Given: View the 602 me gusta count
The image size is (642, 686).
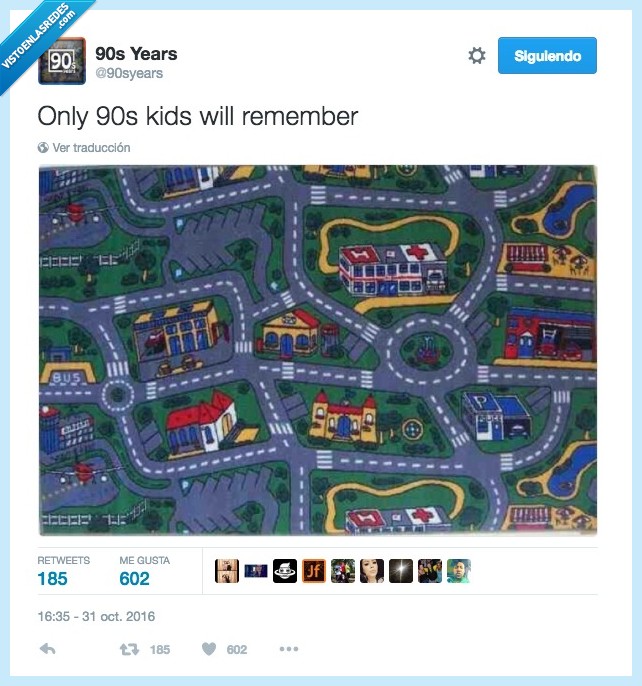Looking at the screenshot, I should coord(134,578).
